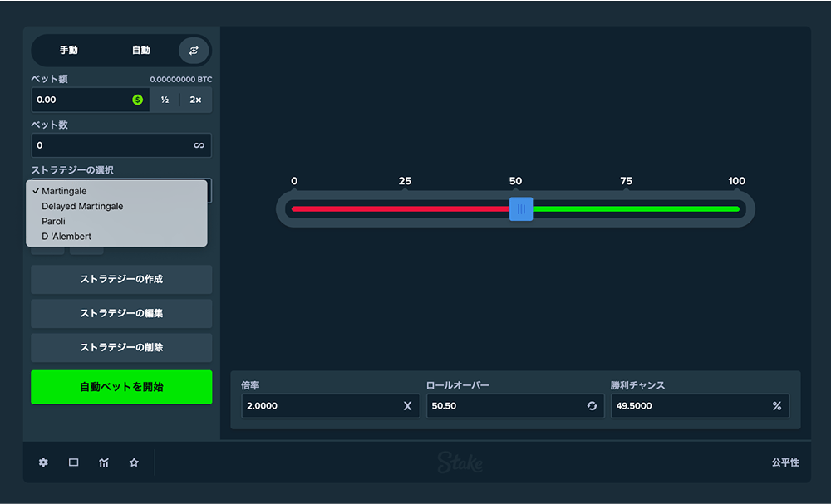Select Martingale strategy option
This screenshot has width=831, height=504.
click(116, 191)
